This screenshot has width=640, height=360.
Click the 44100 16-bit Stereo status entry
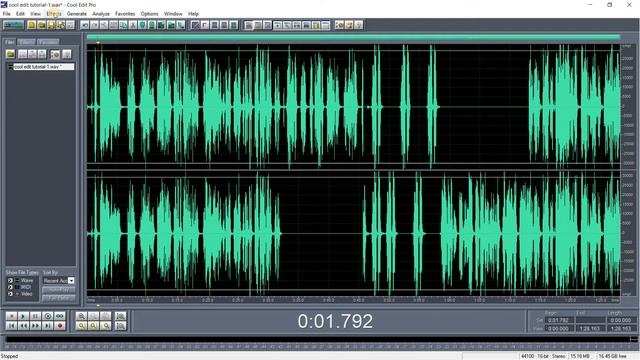point(543,356)
